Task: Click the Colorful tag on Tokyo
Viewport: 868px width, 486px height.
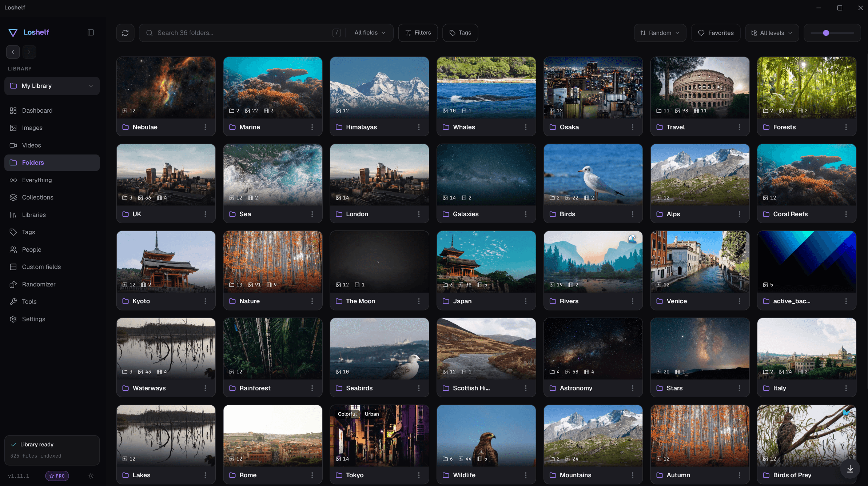Action: [347, 414]
